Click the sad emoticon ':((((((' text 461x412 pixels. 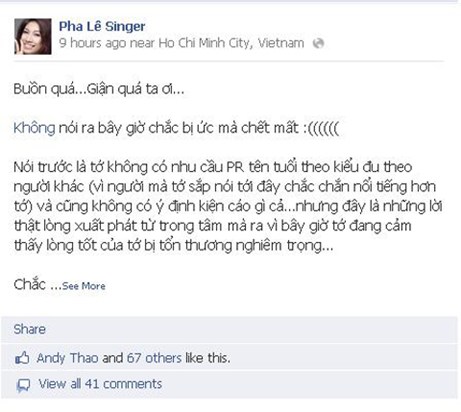pyautogui.click(x=321, y=128)
